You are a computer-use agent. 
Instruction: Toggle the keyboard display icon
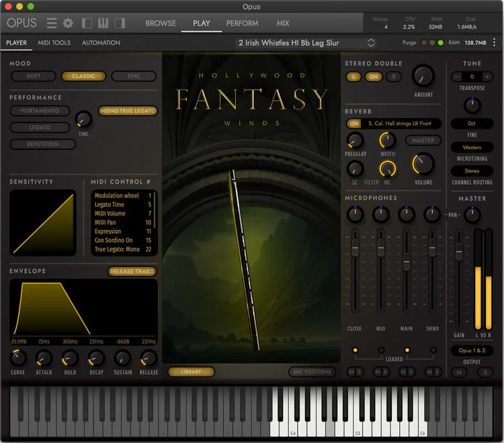coord(103,23)
